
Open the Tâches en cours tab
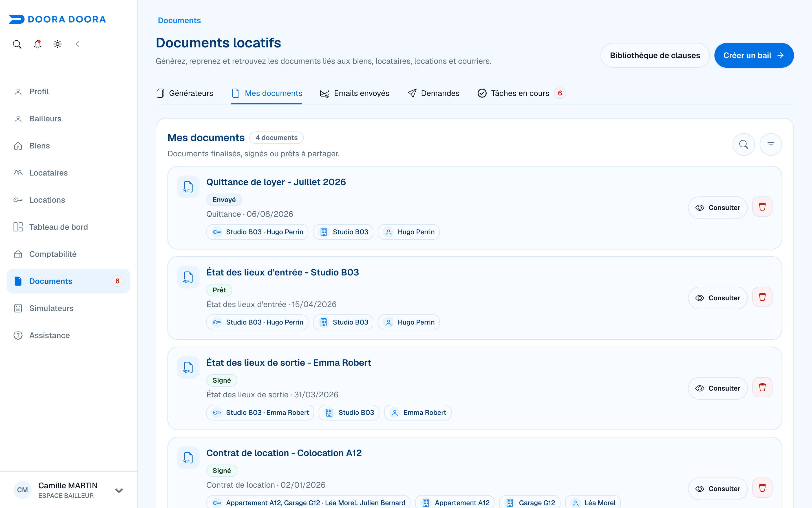(x=521, y=93)
